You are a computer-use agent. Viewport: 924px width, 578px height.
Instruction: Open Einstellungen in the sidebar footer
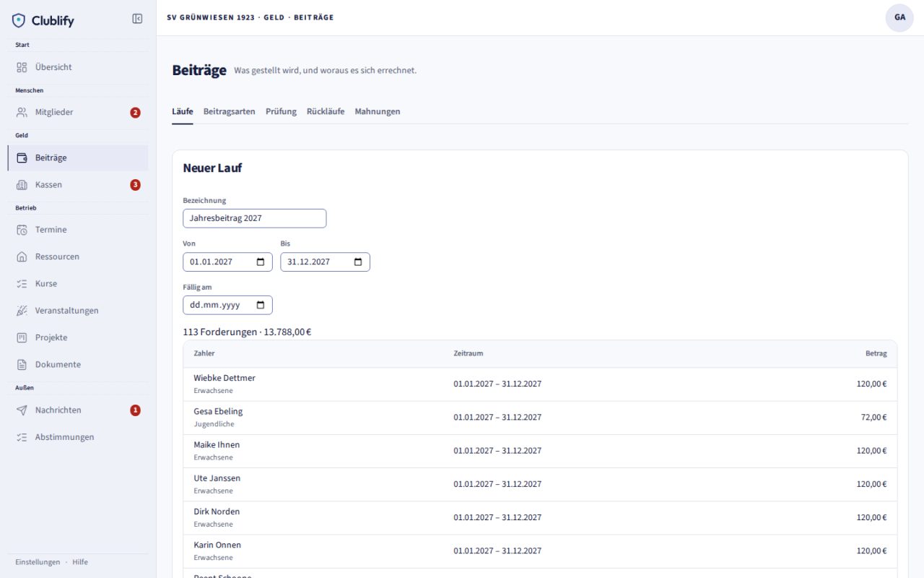(38, 562)
